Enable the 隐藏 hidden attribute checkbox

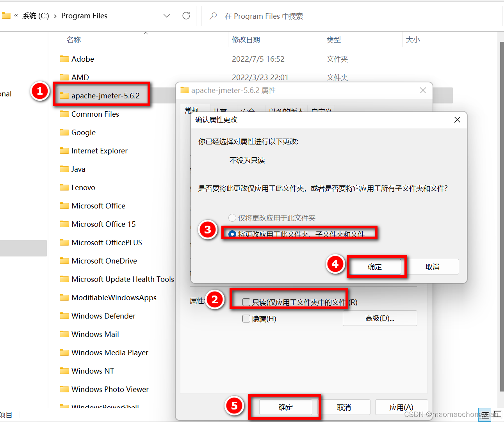pos(246,319)
